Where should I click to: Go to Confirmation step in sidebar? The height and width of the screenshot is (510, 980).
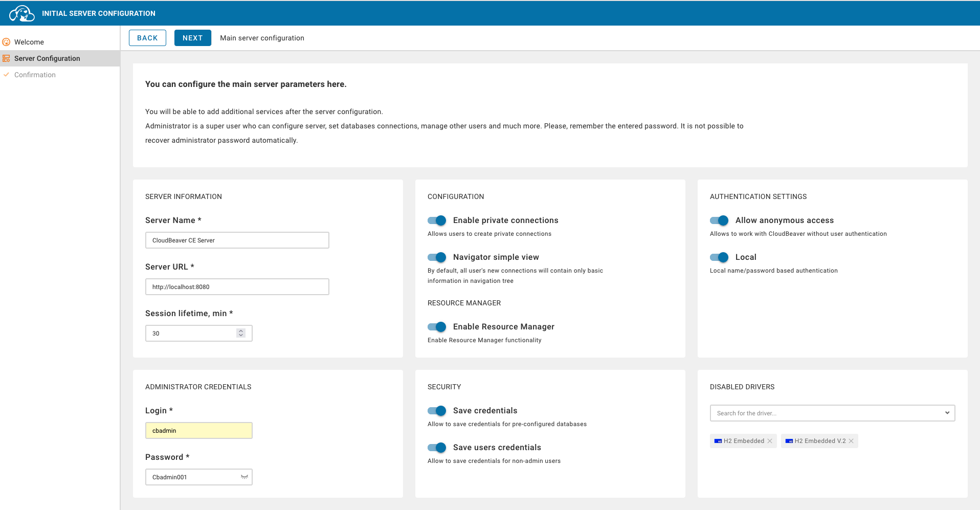click(35, 75)
